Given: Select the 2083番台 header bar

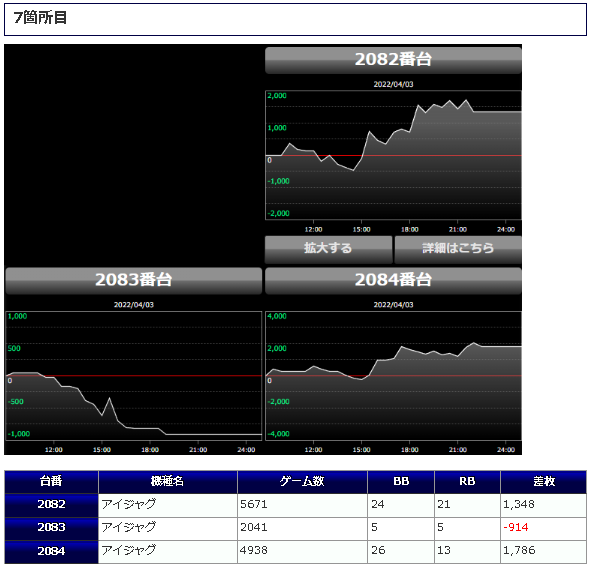Looking at the screenshot, I should point(134,281).
